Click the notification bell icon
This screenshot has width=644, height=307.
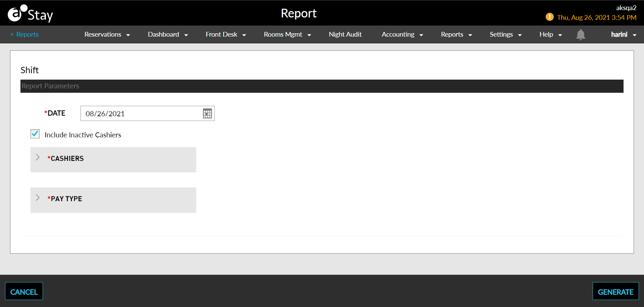coord(581,35)
